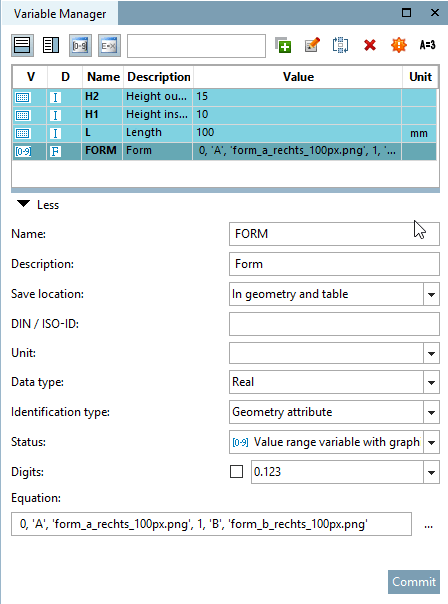Screen dimensions: 448x604
Task: Collapse details with the Less triangle
Action: pos(23,204)
